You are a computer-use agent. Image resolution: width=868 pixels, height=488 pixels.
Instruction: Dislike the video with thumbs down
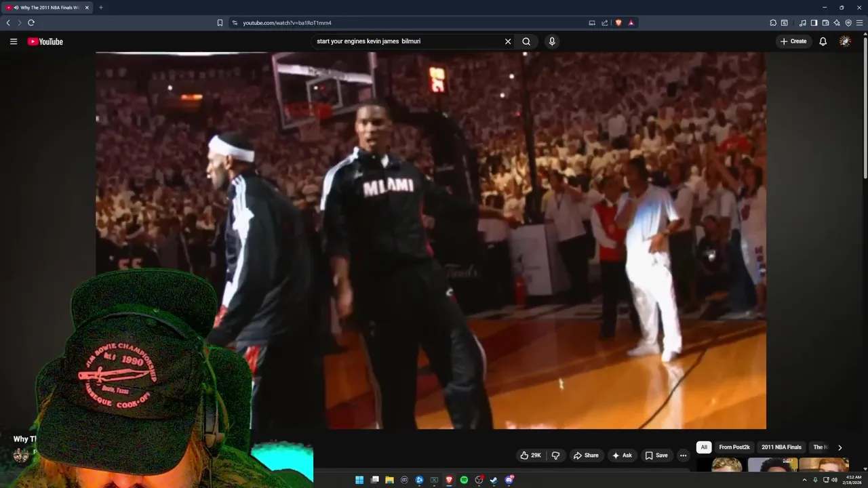tap(555, 455)
